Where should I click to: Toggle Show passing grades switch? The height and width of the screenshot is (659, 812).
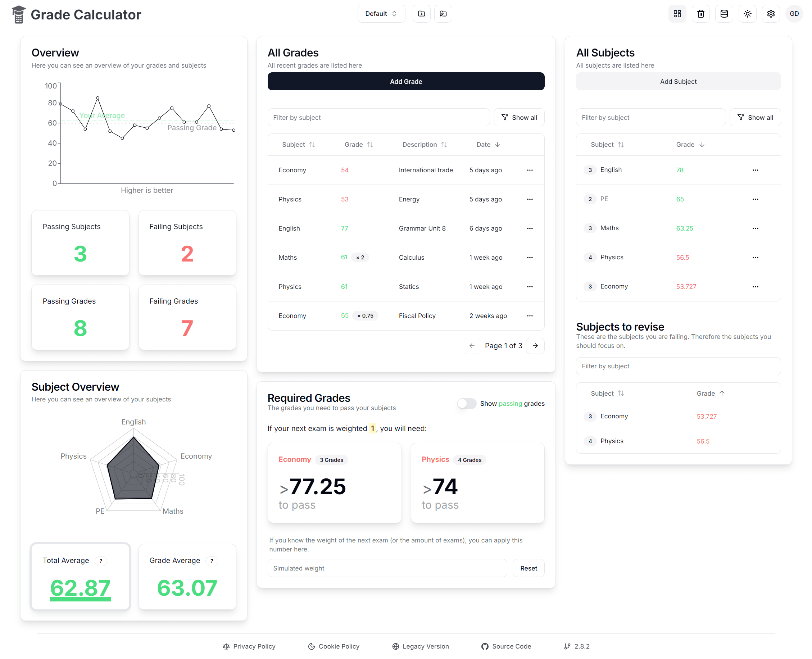tap(466, 404)
